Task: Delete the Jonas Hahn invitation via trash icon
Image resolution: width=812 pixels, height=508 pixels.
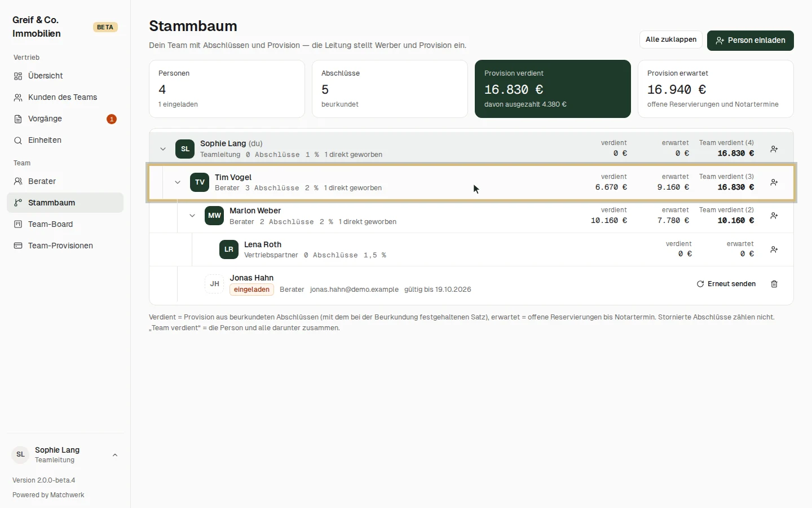Action: 774,284
